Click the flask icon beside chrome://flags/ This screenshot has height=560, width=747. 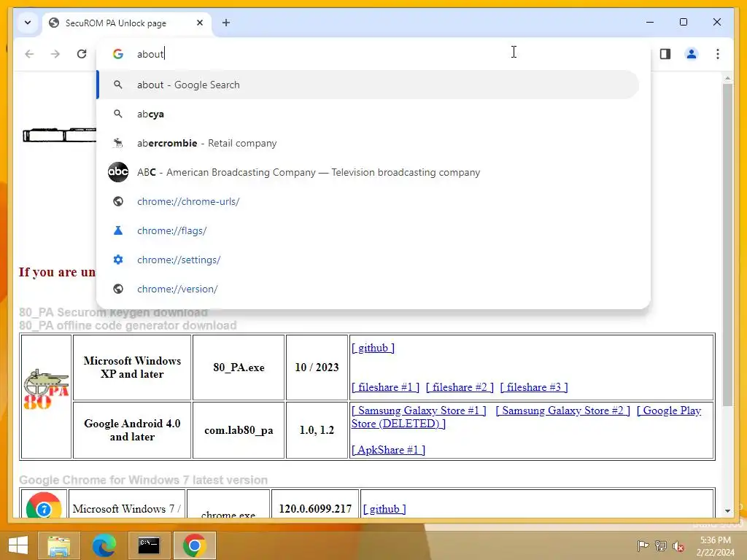(118, 230)
